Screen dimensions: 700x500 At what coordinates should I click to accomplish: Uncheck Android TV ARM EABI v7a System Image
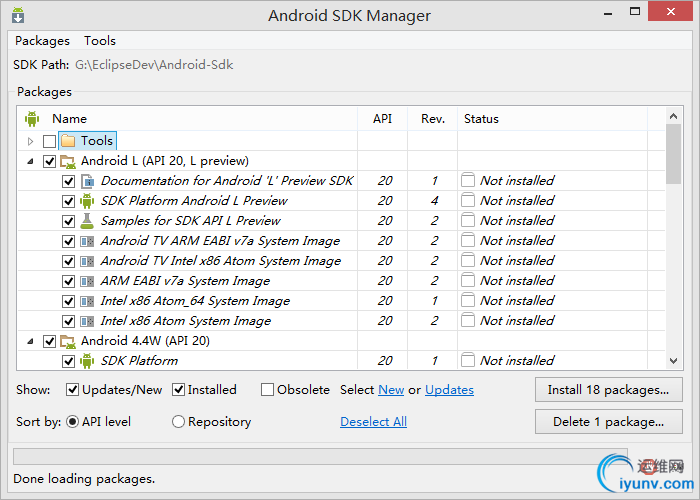point(68,242)
